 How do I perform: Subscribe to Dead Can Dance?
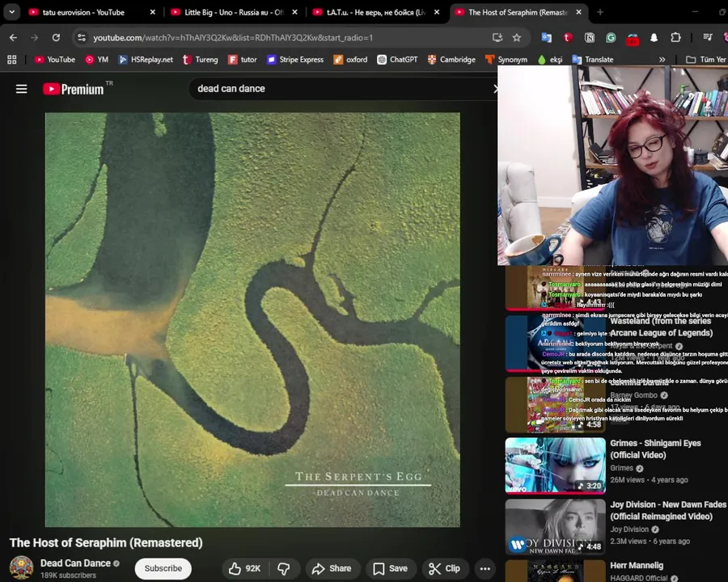(163, 568)
